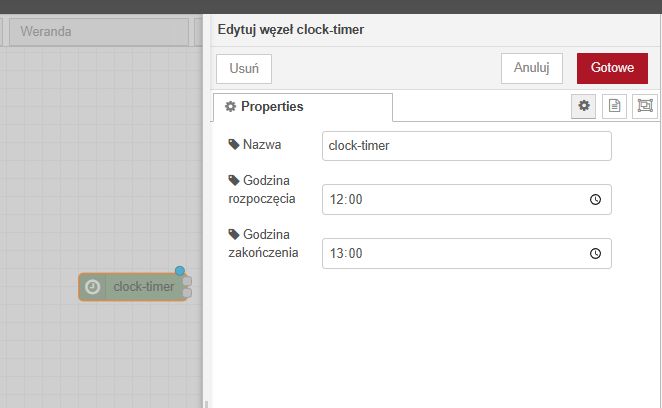
Task: Open time picker for Godzina zakończenia
Action: pyautogui.click(x=595, y=253)
